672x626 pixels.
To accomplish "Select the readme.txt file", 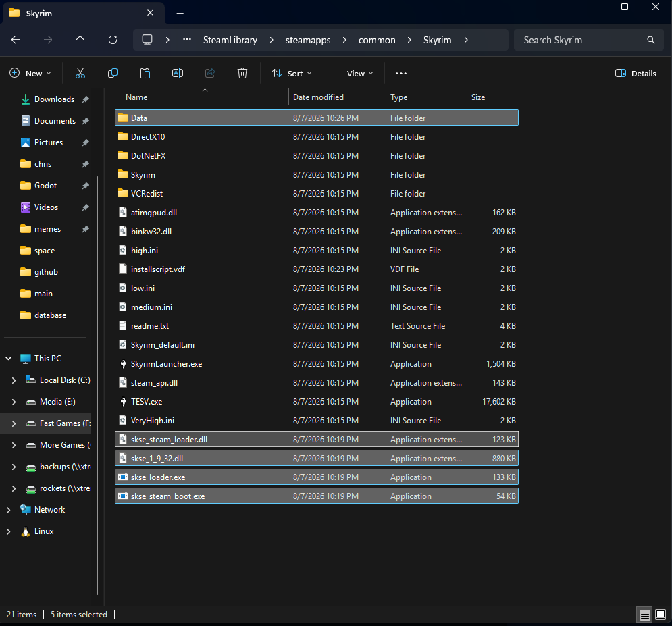I will [317, 326].
